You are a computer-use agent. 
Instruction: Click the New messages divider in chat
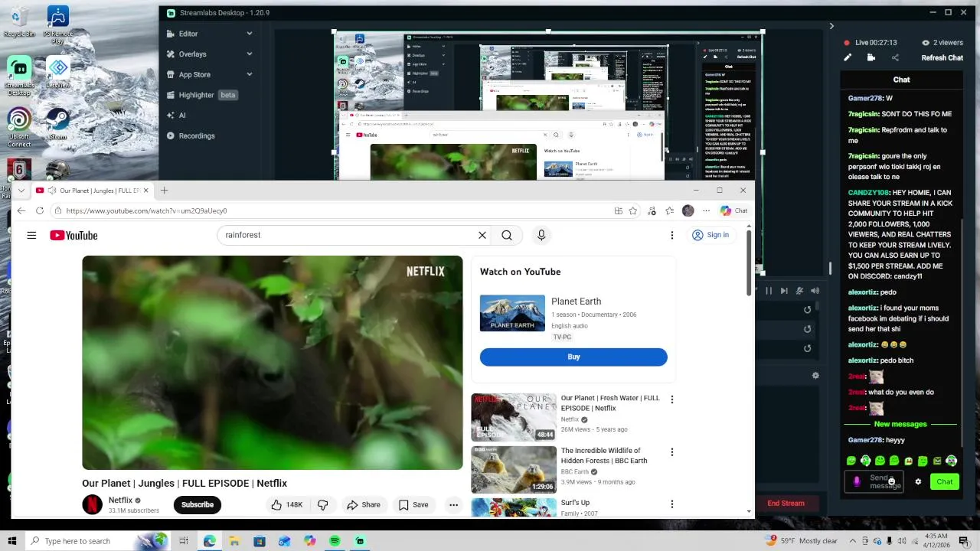900,424
